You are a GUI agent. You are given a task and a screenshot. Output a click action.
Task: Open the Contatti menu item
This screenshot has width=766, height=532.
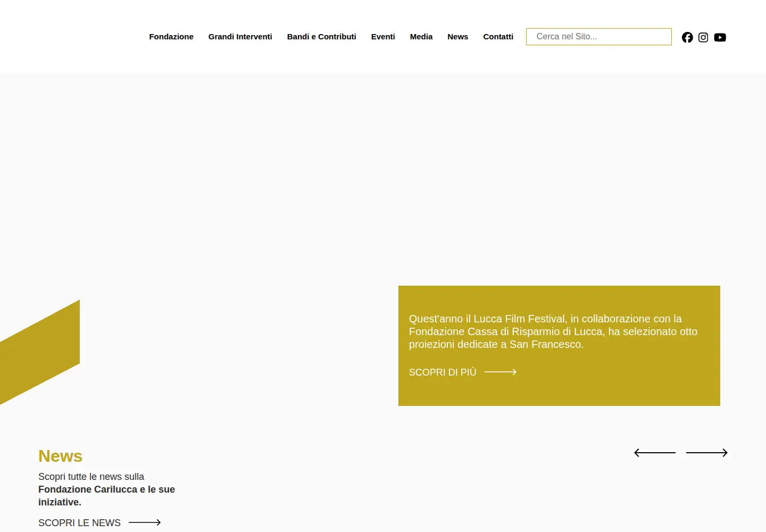tap(498, 37)
